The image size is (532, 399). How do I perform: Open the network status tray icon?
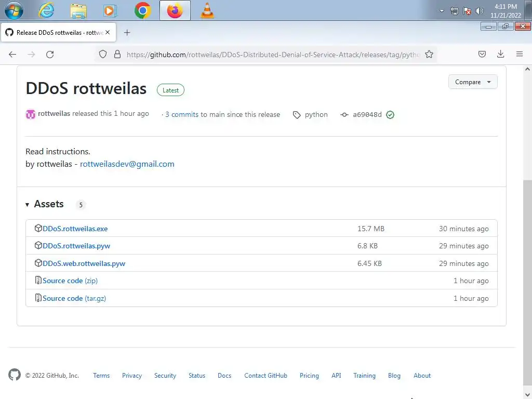(x=454, y=11)
